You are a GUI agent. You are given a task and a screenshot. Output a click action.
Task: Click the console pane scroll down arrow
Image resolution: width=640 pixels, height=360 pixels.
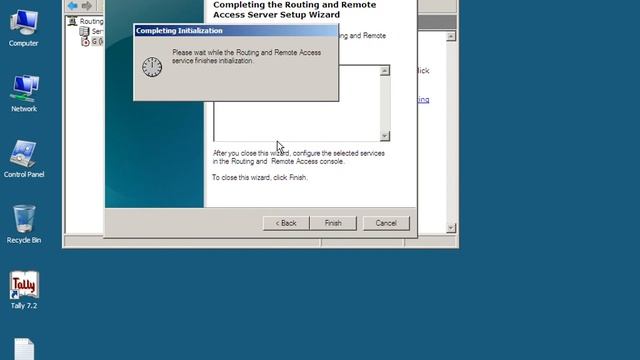point(451,228)
